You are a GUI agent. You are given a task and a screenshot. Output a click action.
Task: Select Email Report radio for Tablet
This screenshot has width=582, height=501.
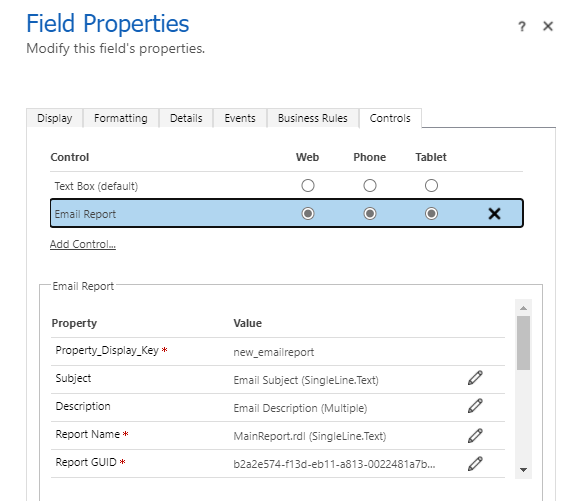pos(431,214)
